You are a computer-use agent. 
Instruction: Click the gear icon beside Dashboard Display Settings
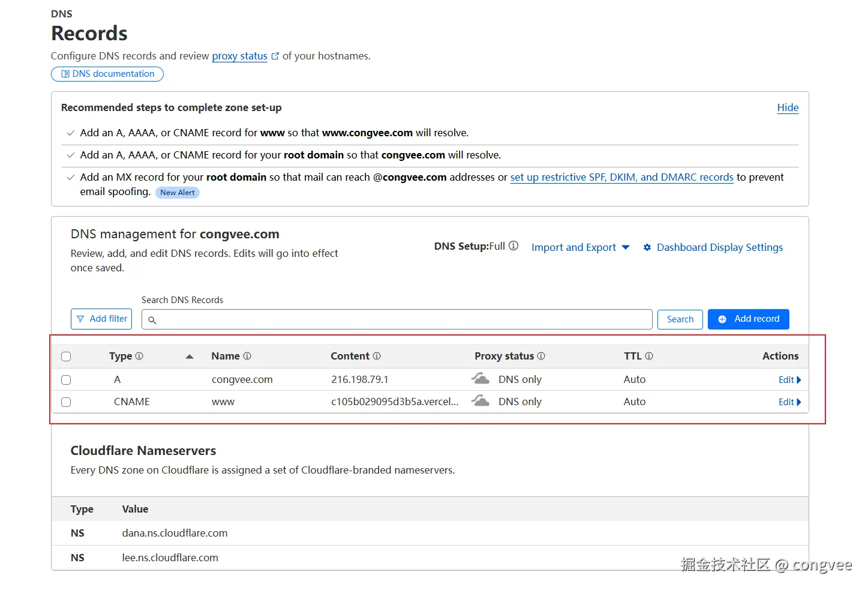pyautogui.click(x=647, y=247)
